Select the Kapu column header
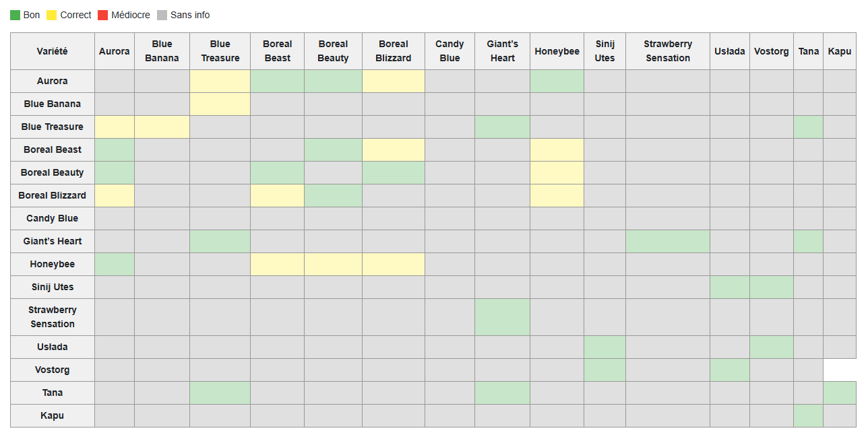Image resolution: width=868 pixels, height=443 pixels. click(x=839, y=51)
